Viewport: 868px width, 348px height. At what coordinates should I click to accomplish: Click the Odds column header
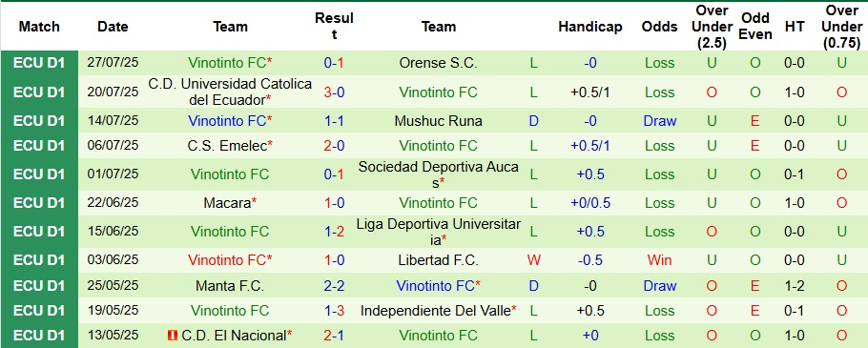659,27
